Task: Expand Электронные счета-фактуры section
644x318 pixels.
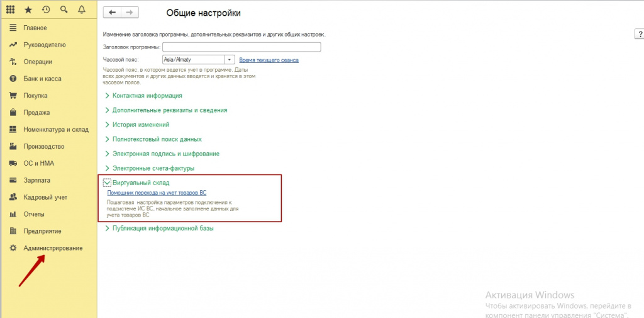Action: pyautogui.click(x=107, y=168)
